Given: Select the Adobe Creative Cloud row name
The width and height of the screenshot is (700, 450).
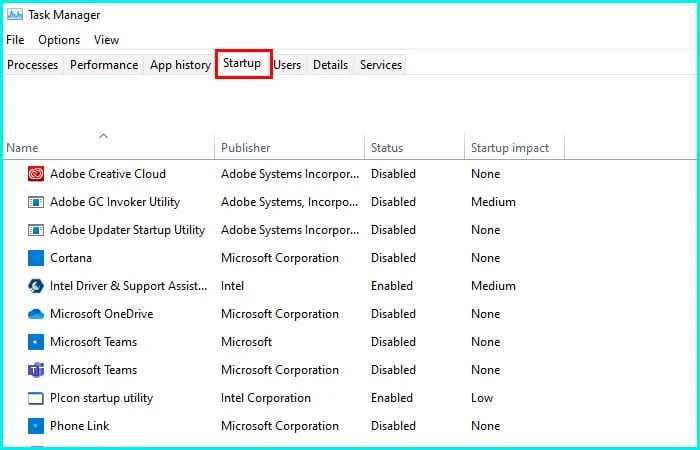Looking at the screenshot, I should (x=108, y=174).
